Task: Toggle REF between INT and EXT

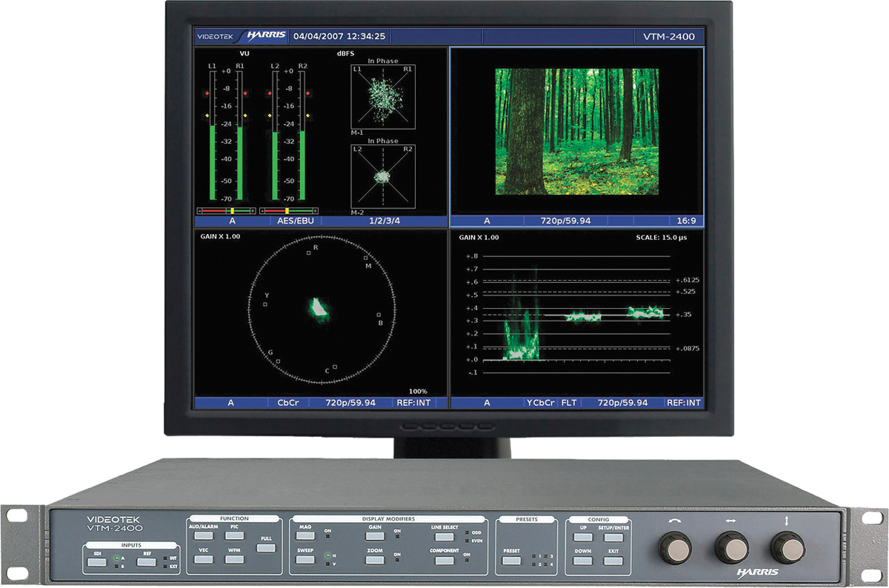Action: (x=147, y=562)
